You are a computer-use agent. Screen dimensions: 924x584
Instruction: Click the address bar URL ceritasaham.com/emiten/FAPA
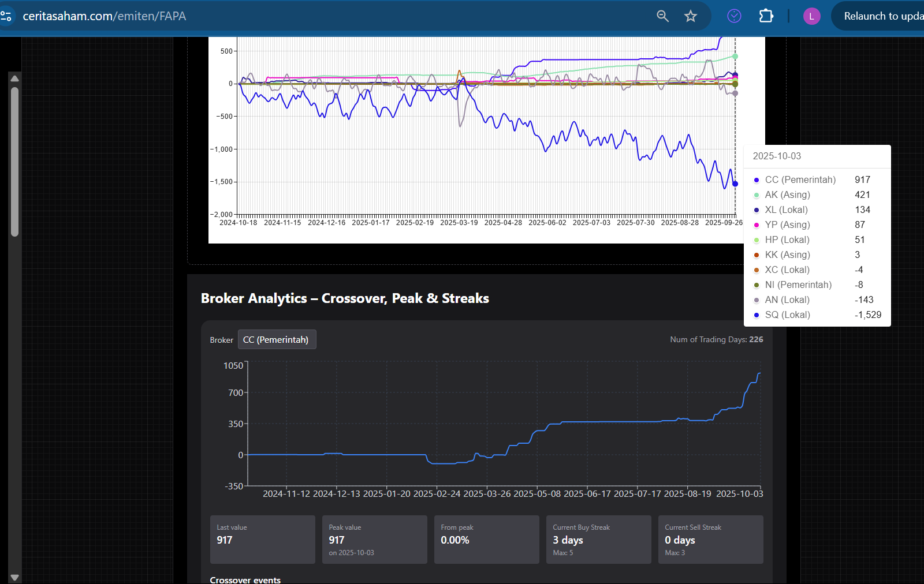105,16
